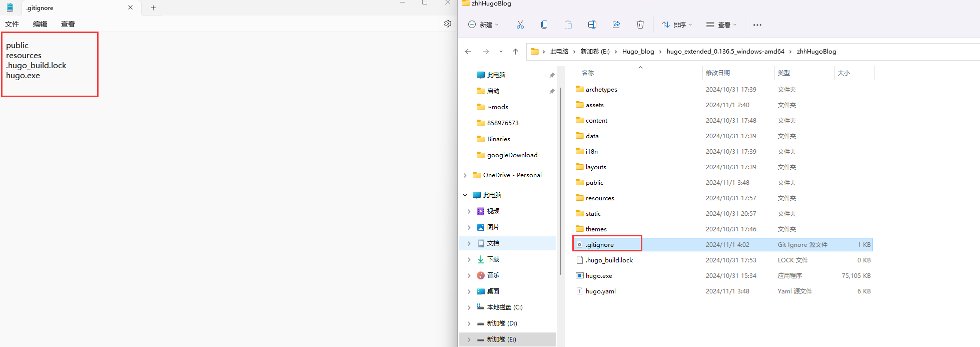Open more options ellipsis in Explorer toolbar
The height and width of the screenshot is (347, 980).
pos(757,25)
